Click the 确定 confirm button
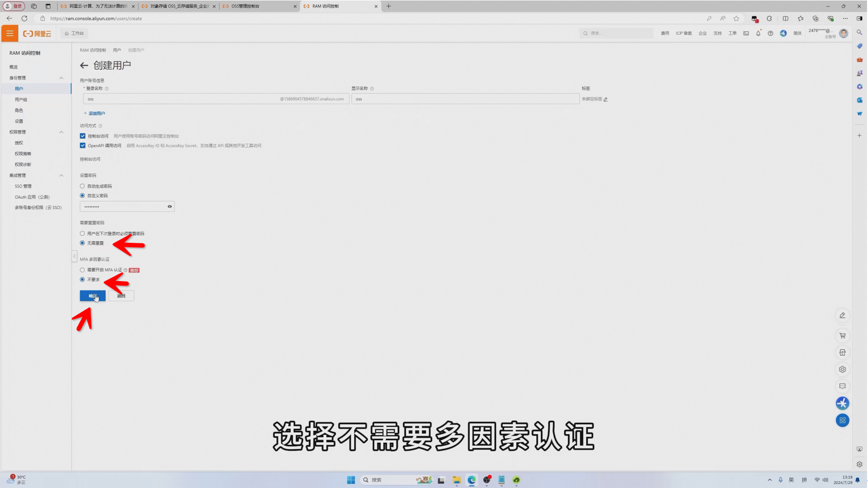 pyautogui.click(x=92, y=295)
